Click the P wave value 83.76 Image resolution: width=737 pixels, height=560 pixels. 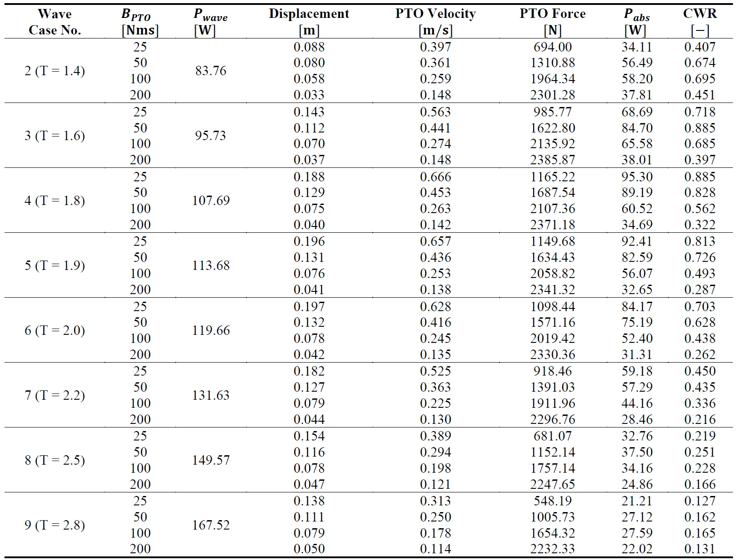(210, 71)
